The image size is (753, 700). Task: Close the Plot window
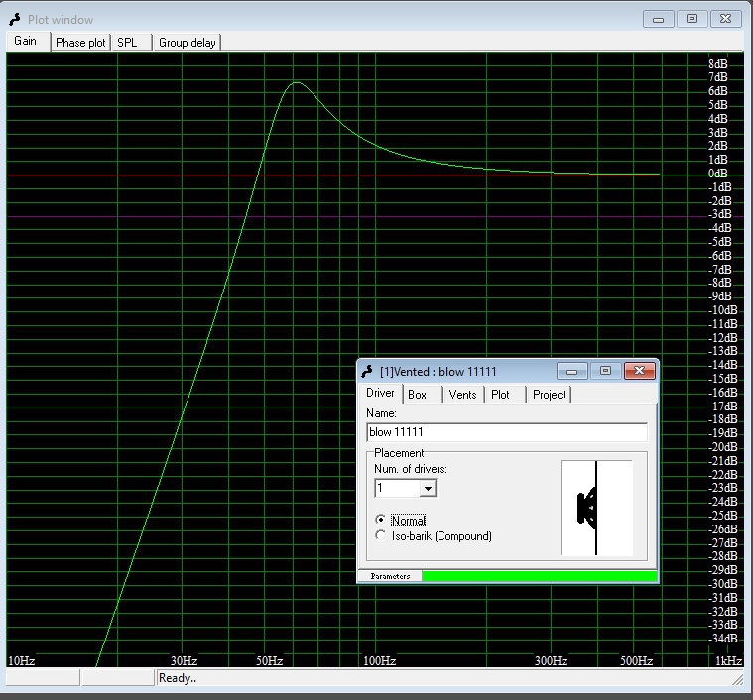(725, 19)
